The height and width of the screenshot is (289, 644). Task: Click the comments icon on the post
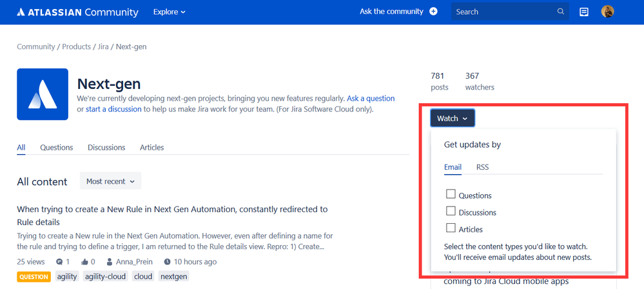pyautogui.click(x=59, y=262)
